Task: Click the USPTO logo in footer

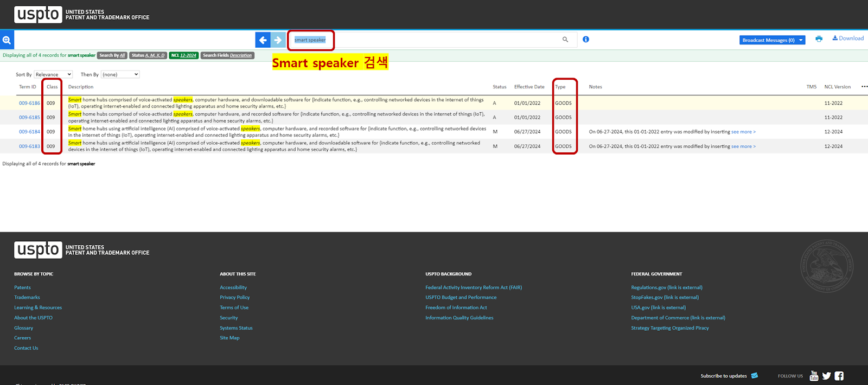Action: 81,249
